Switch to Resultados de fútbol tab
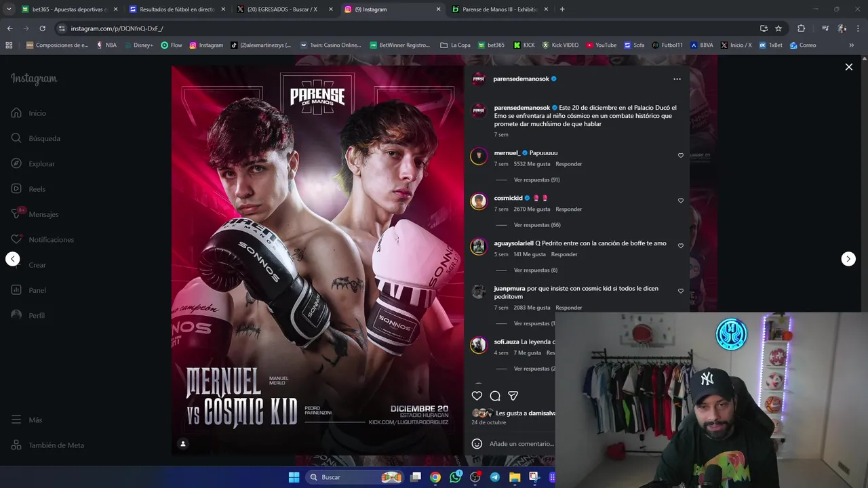Viewport: 868px width, 488px height. tap(177, 9)
